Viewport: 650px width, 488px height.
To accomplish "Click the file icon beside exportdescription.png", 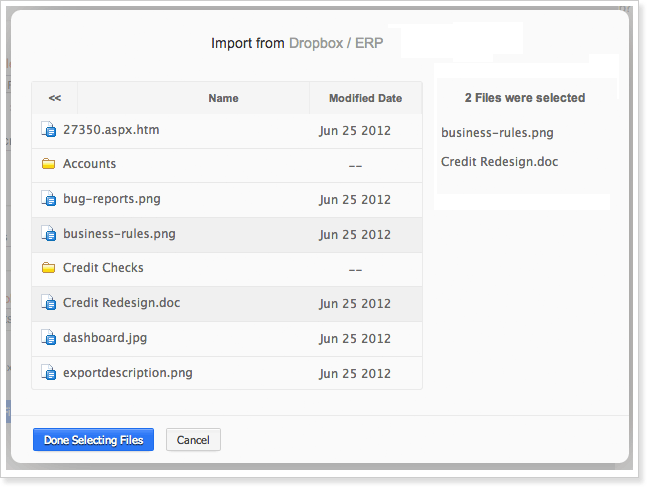I will 49,372.
